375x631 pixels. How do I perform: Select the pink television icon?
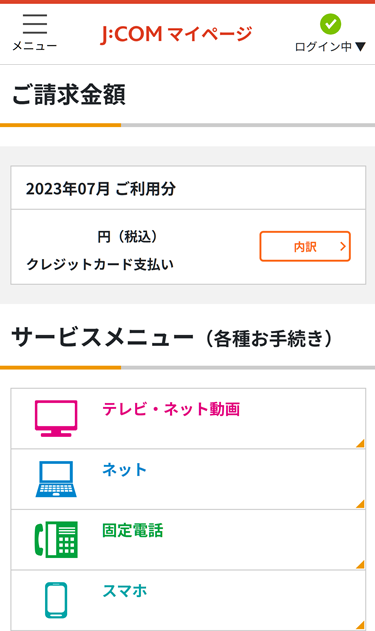coord(56,419)
